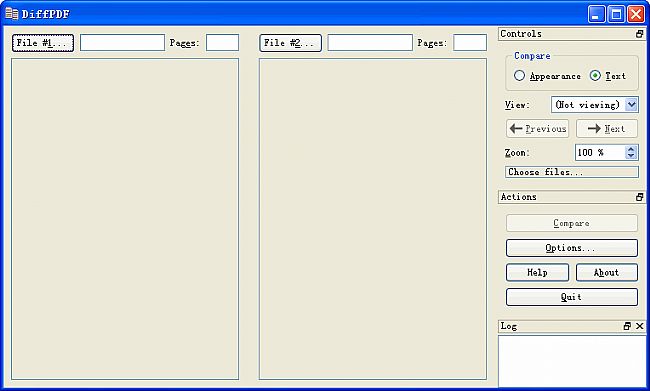Open the About dialog

tap(607, 272)
